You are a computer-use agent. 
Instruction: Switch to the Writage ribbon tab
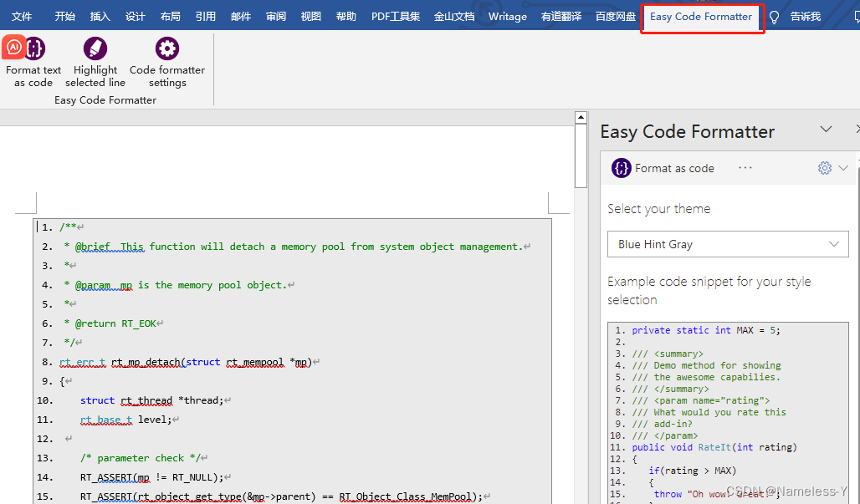coord(507,17)
